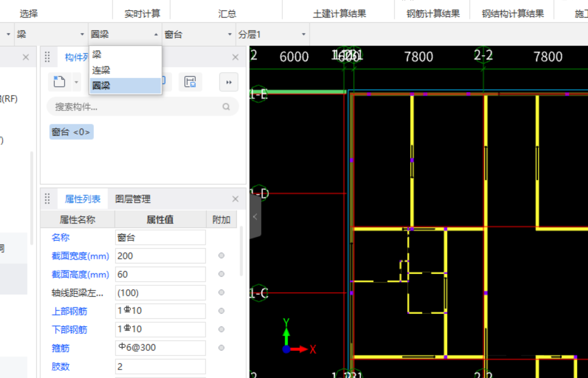The image size is (588, 378).
Task: Toggle 附加 option for 截面高度 row
Action: click(x=221, y=274)
